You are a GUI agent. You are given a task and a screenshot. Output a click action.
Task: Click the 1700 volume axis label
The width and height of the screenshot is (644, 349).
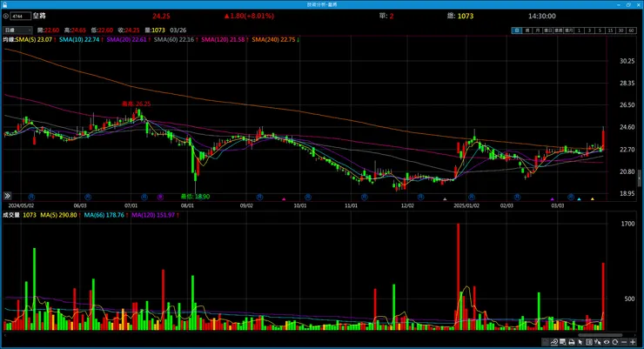click(x=628, y=224)
